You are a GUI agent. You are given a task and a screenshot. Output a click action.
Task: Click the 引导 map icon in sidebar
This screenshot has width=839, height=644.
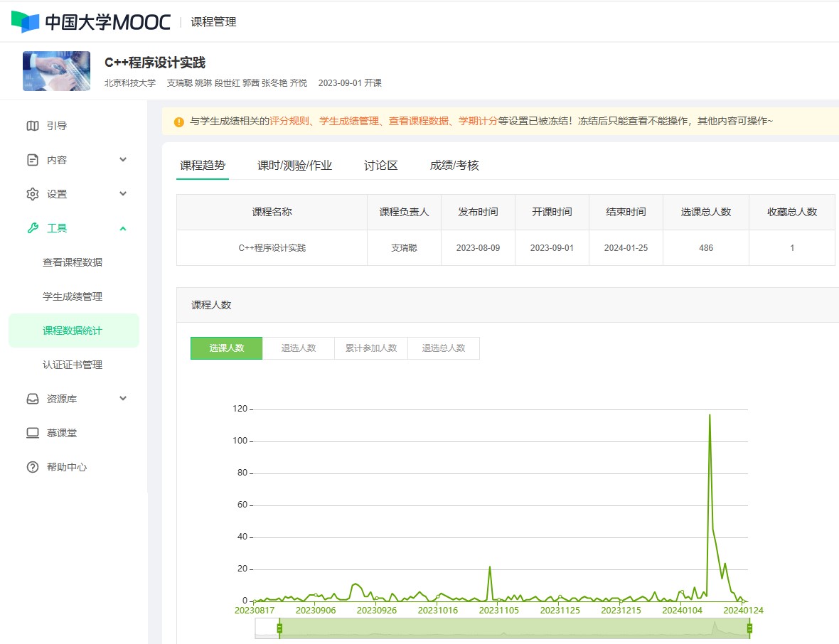[33, 126]
